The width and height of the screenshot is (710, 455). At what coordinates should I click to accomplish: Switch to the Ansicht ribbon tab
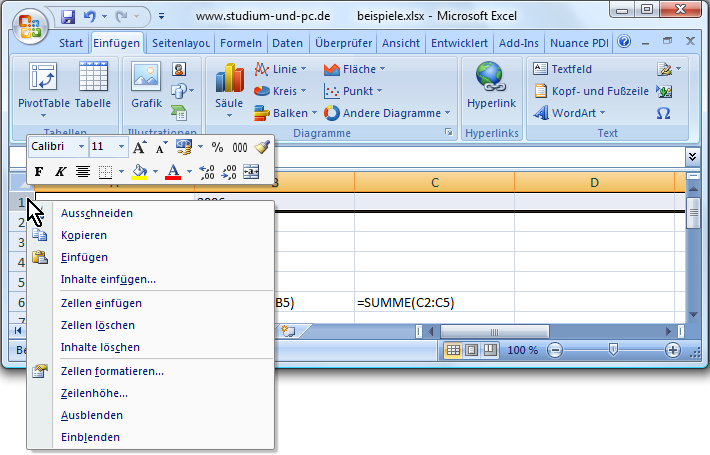tap(401, 43)
